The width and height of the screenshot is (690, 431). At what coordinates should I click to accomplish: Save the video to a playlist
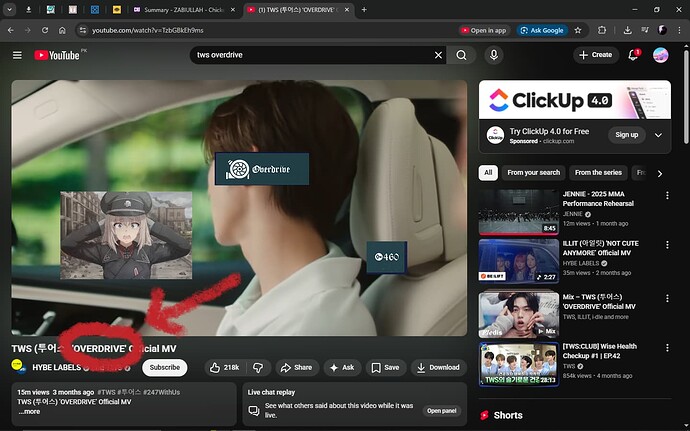coord(384,367)
